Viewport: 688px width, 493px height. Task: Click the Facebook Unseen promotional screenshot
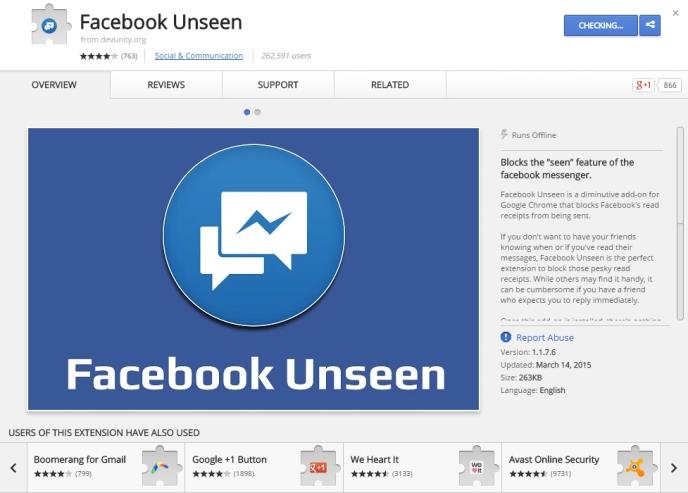tap(253, 269)
